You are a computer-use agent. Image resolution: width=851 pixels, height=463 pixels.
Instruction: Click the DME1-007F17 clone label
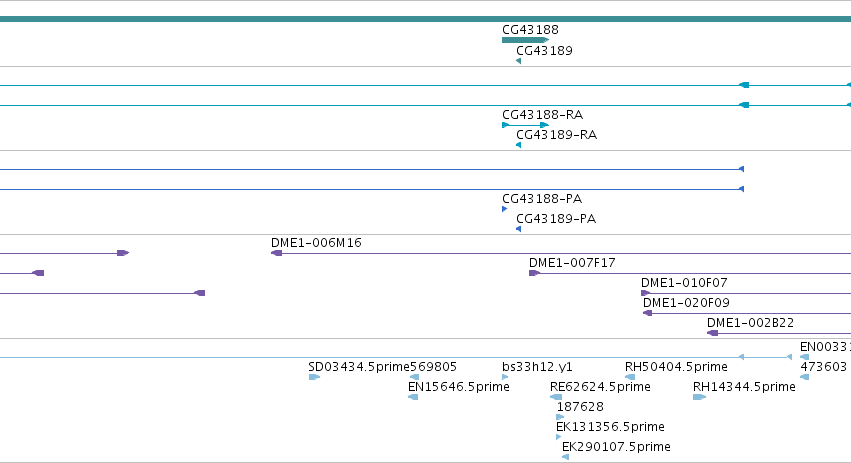[572, 263]
